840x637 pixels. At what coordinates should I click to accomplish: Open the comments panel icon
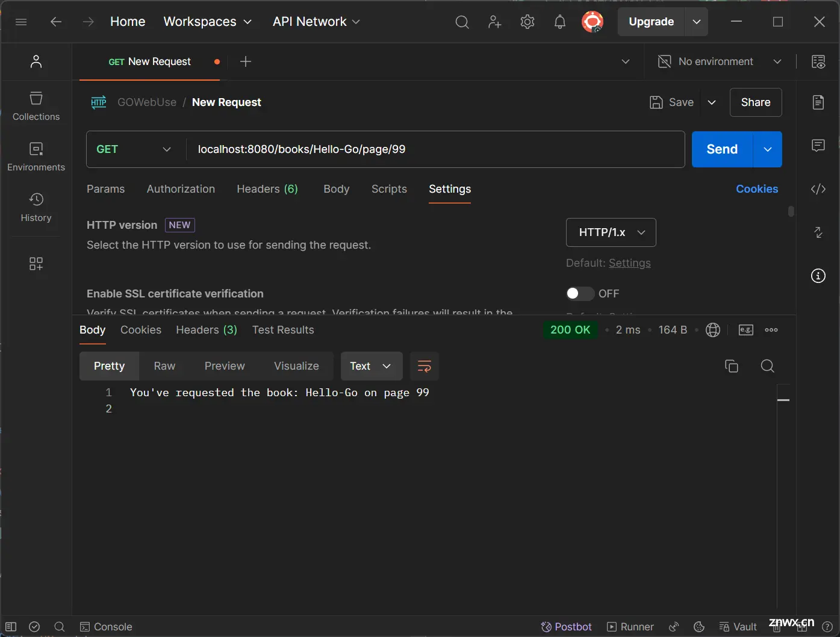click(818, 145)
